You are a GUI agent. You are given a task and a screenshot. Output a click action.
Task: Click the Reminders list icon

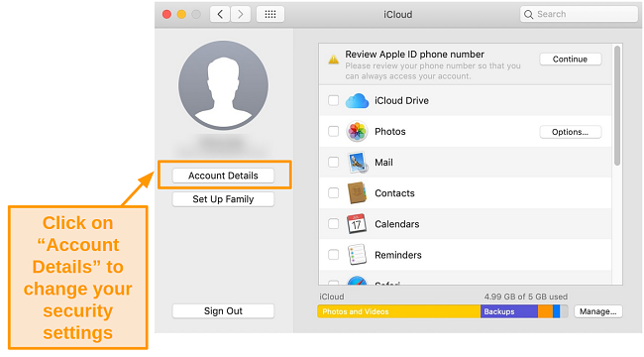coord(357,255)
